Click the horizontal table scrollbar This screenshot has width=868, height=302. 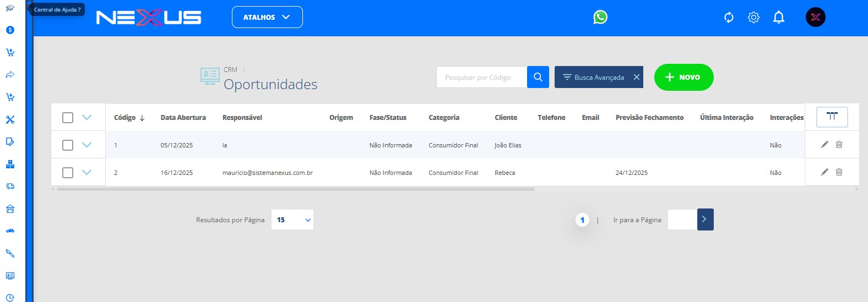[x=295, y=189]
